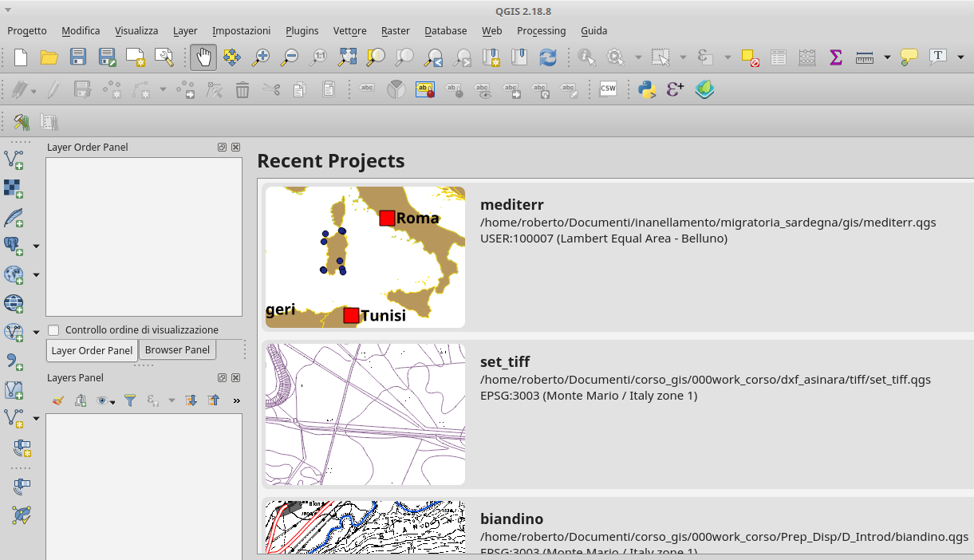The height and width of the screenshot is (560, 974).
Task: Switch to the Browser Panel tab
Action: (177, 349)
